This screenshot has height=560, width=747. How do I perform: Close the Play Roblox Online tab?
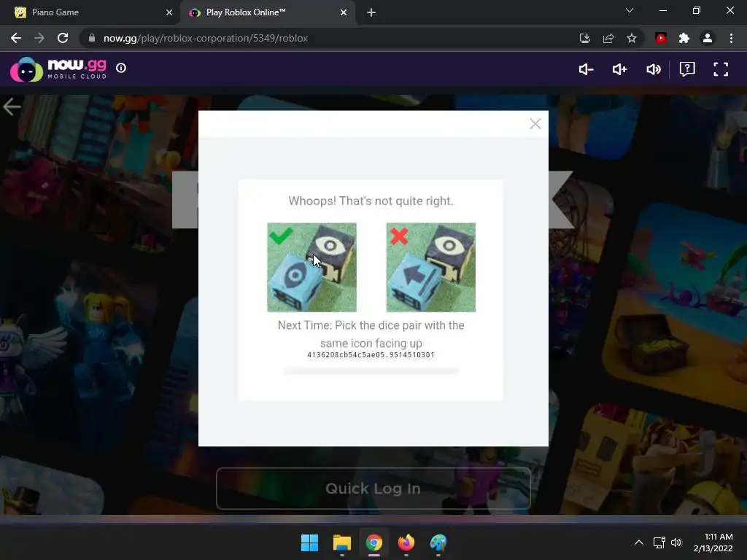click(344, 12)
